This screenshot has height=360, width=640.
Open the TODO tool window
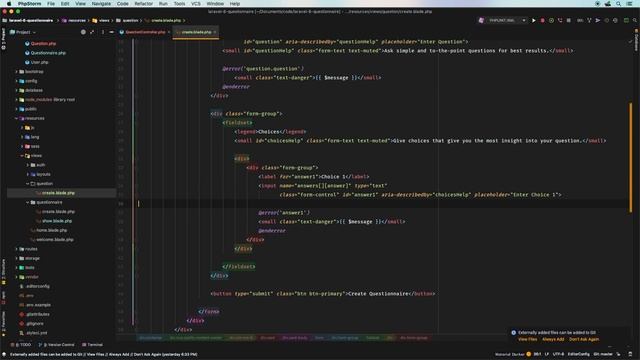(22, 345)
